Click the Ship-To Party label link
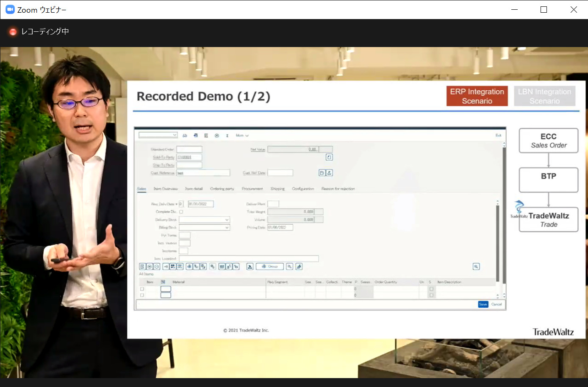The width and height of the screenshot is (588, 387). click(164, 165)
